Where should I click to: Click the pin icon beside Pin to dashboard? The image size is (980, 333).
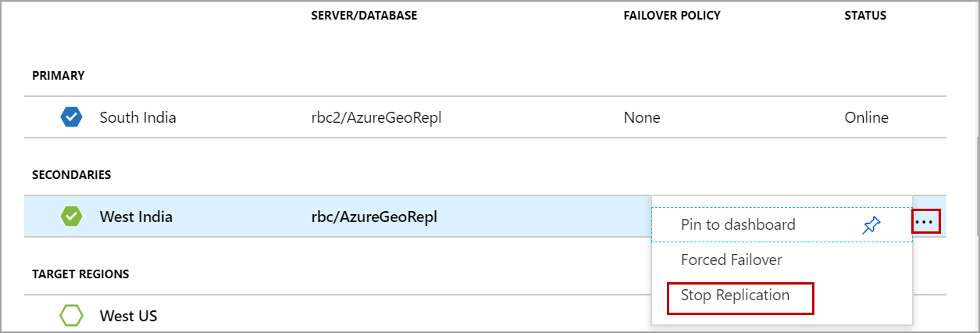(x=871, y=225)
